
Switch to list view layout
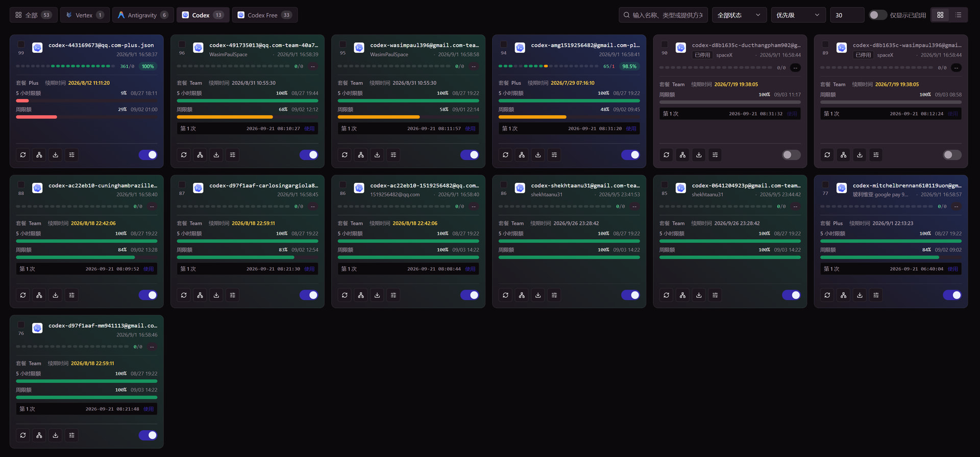point(959,15)
